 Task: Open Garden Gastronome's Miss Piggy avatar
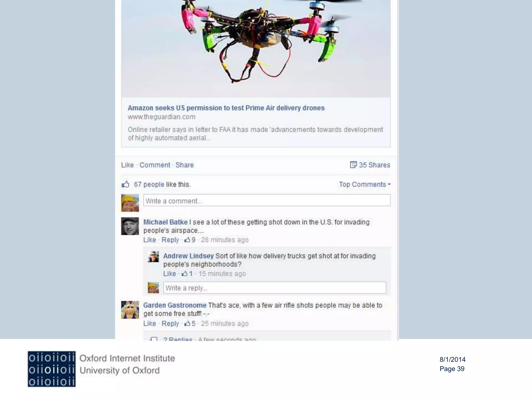pyautogui.click(x=130, y=310)
